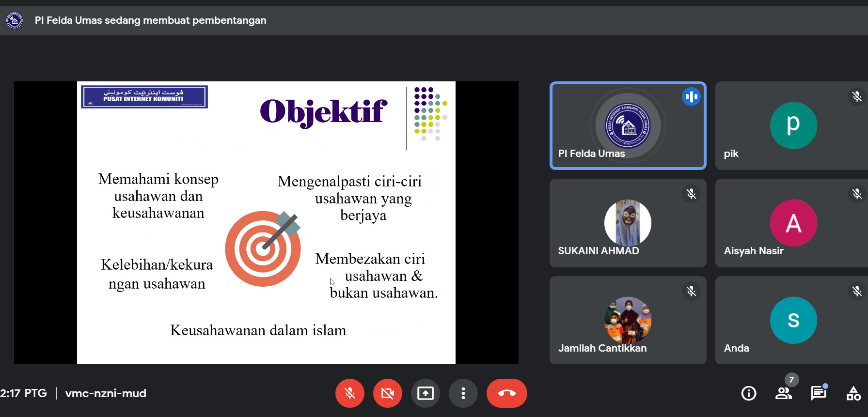Image resolution: width=868 pixels, height=417 pixels.
Task: Select SUKAINI AHMAD's profile picture
Action: pyautogui.click(x=628, y=223)
